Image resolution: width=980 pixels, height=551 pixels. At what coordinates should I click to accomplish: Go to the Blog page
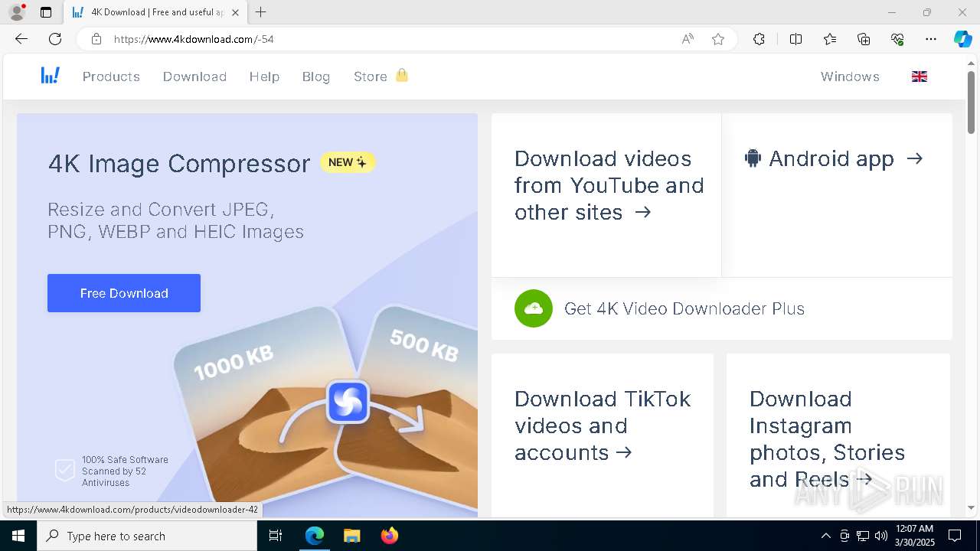[316, 77]
